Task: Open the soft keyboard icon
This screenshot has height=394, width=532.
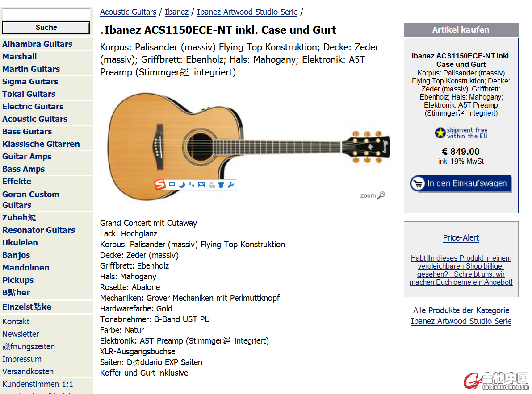Action: pos(201,185)
